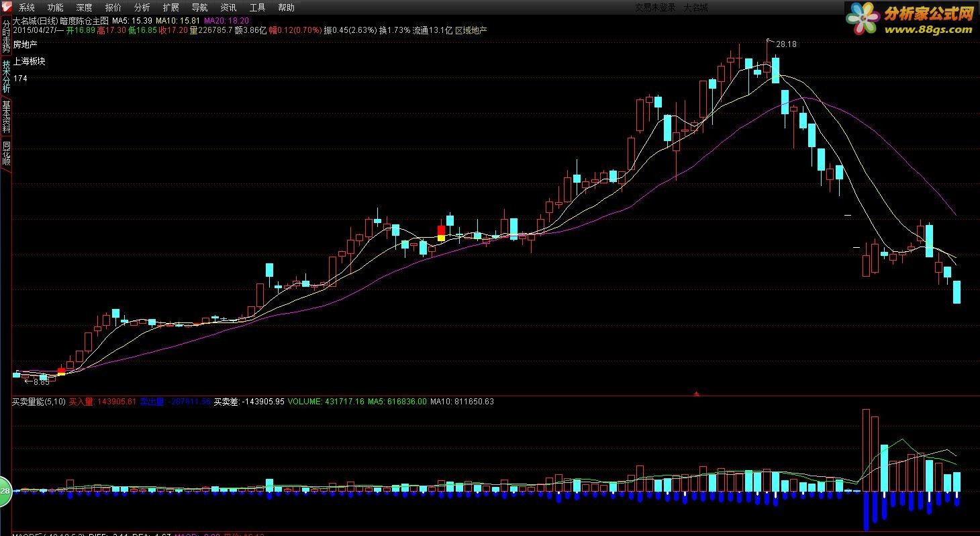Open the 资讯 menu
This screenshot has width=980, height=536.
[x=229, y=7]
